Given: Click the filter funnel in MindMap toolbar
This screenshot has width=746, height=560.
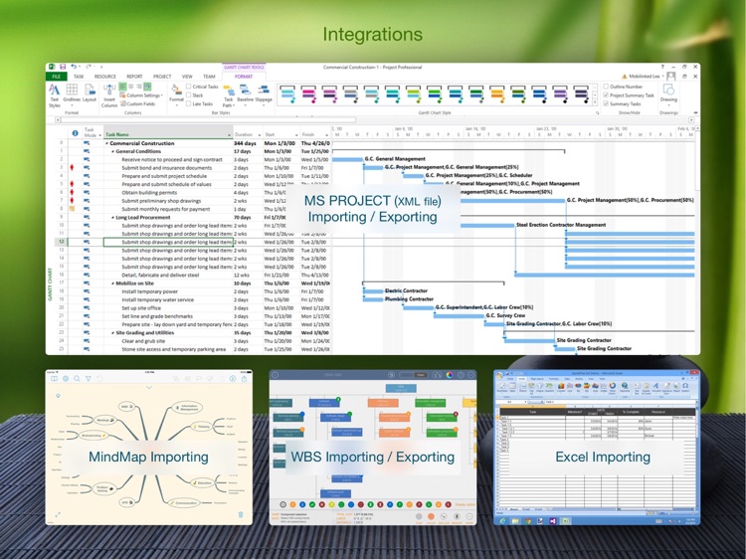Looking at the screenshot, I should click(x=88, y=379).
